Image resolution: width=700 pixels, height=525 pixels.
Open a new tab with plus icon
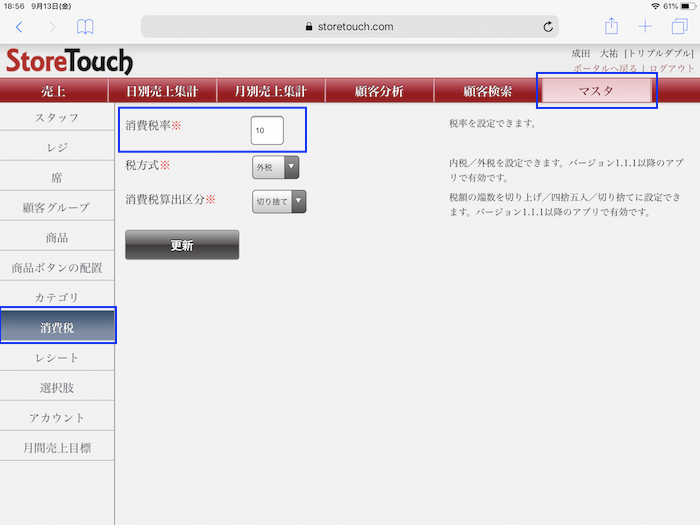click(x=646, y=27)
